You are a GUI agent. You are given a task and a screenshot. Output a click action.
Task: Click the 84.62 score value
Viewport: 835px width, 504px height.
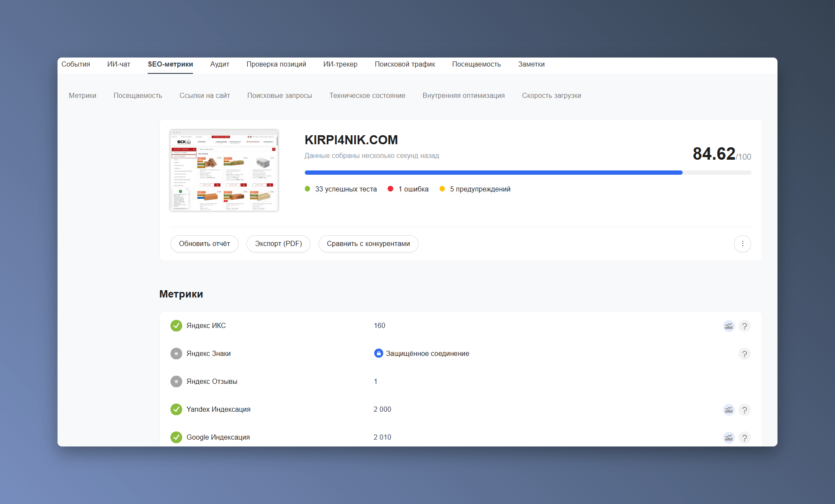tap(714, 154)
